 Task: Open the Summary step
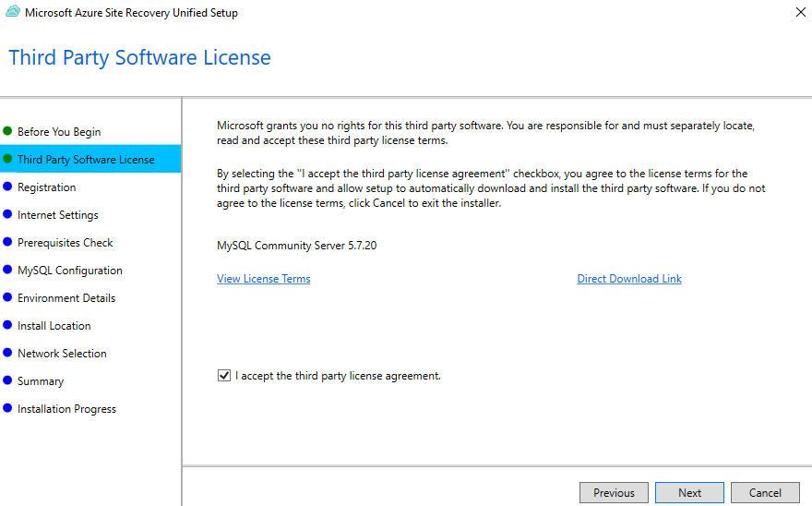[41, 381]
